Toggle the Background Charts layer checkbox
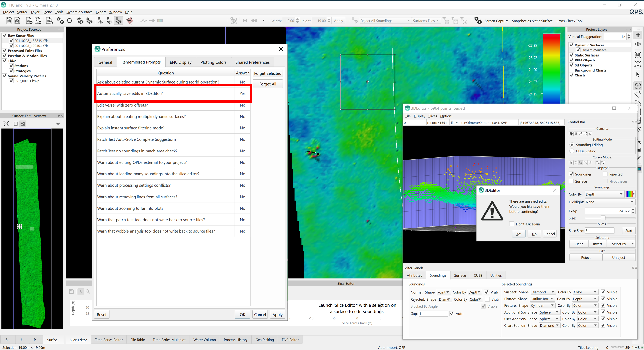644x350 pixels. tap(572, 70)
